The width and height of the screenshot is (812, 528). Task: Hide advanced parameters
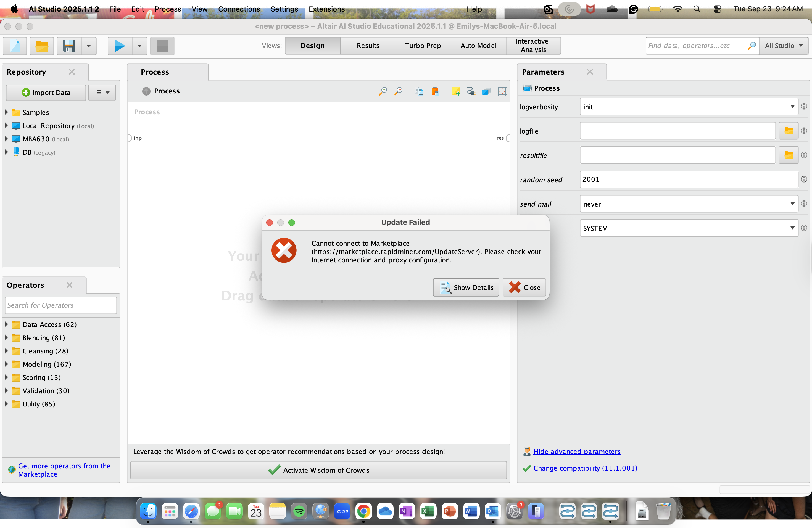tap(577, 451)
